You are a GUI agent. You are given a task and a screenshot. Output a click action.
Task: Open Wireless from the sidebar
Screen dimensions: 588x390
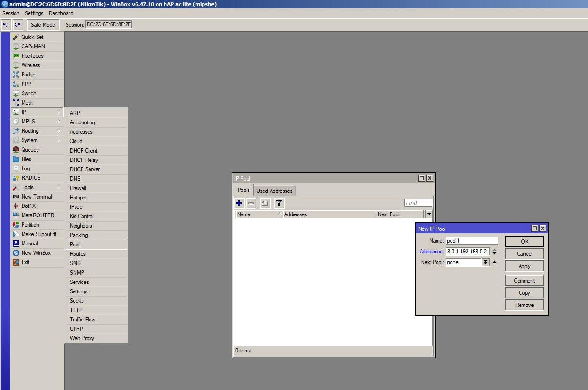pos(30,65)
